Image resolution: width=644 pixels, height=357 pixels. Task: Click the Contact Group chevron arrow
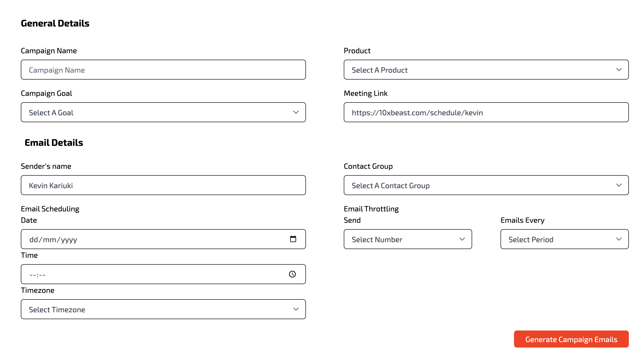click(619, 185)
